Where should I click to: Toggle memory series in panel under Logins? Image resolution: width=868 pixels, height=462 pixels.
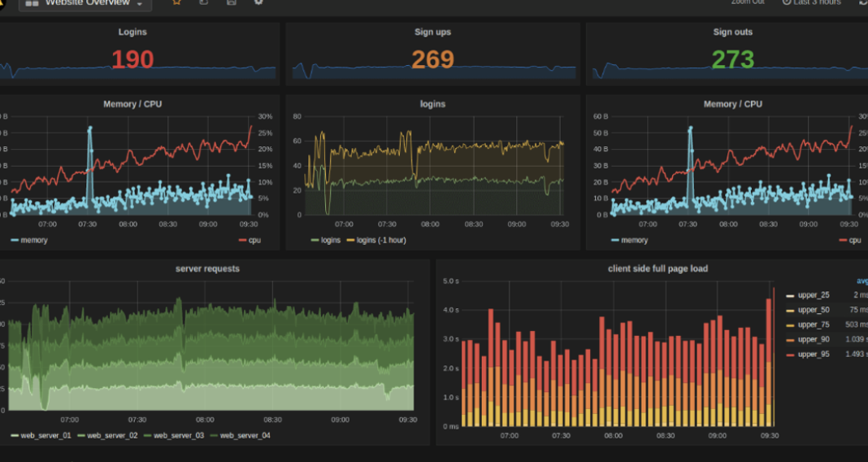(x=34, y=241)
